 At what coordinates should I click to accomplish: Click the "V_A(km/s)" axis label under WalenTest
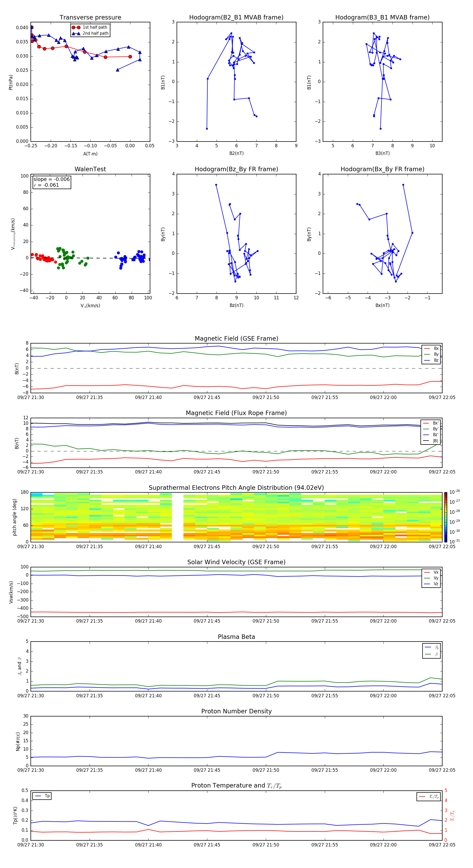(90, 306)
